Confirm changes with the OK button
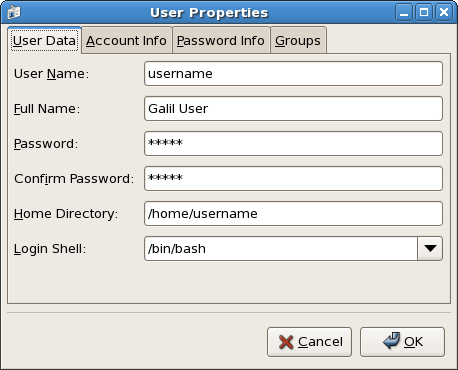 402,342
